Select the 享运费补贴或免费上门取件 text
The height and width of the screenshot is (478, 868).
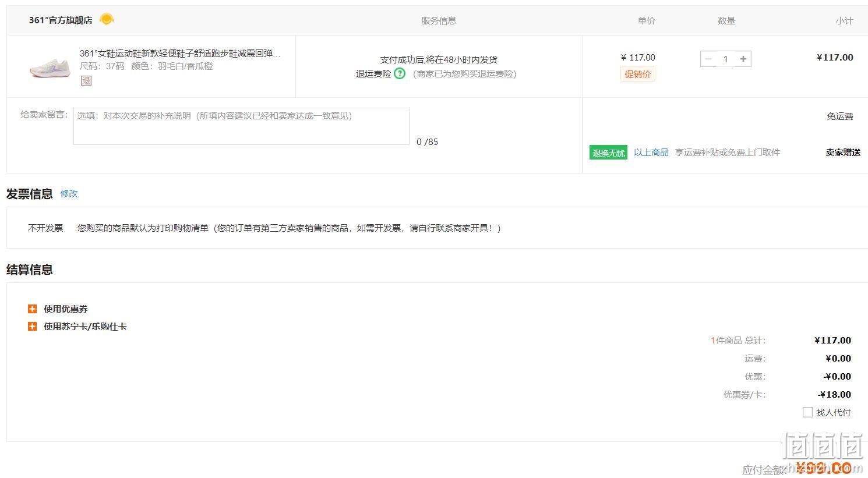pos(727,152)
